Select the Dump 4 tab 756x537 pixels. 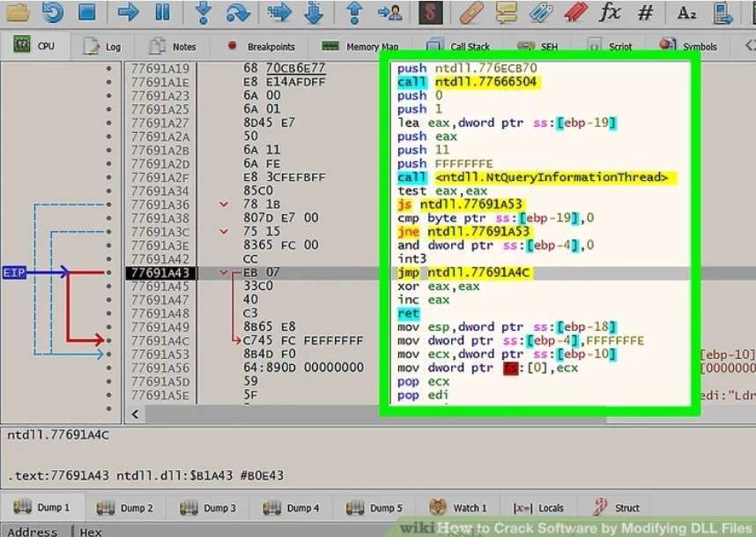point(291,508)
